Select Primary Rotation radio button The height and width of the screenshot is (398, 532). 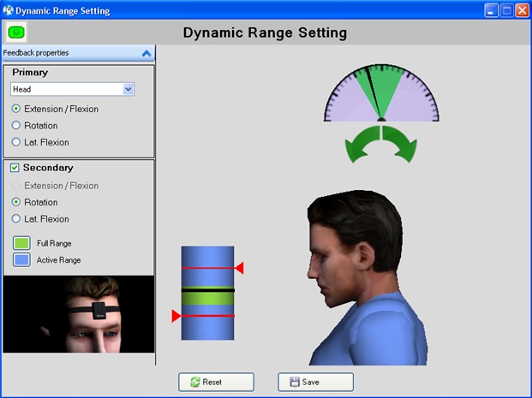[16, 126]
